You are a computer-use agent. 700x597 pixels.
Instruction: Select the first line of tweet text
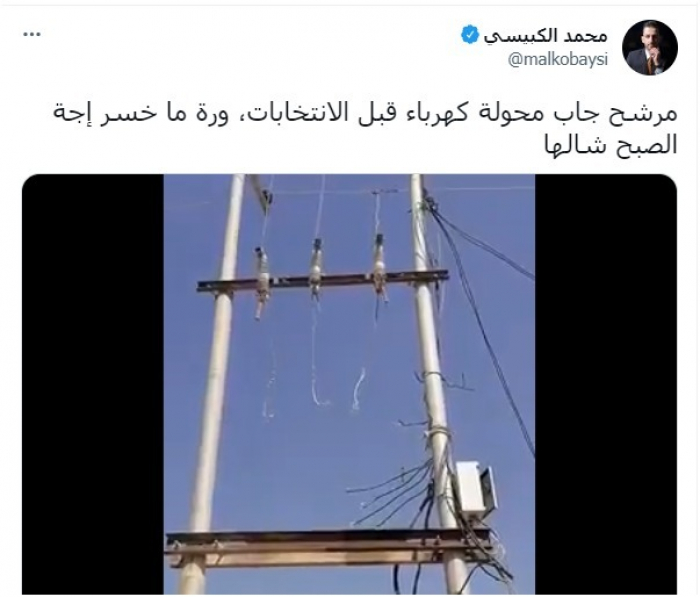pos(366,113)
